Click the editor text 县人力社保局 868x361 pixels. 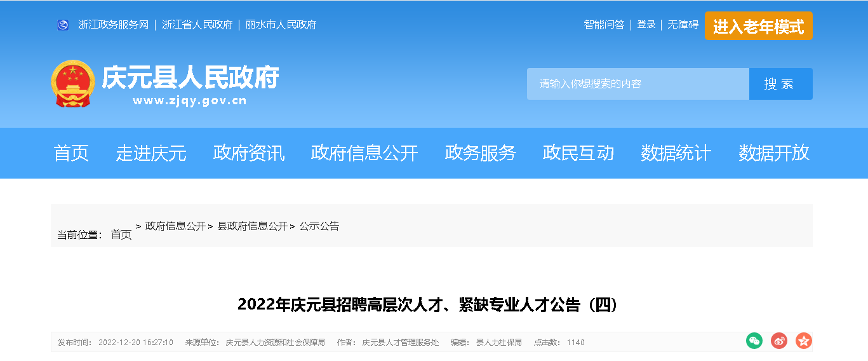point(499,342)
